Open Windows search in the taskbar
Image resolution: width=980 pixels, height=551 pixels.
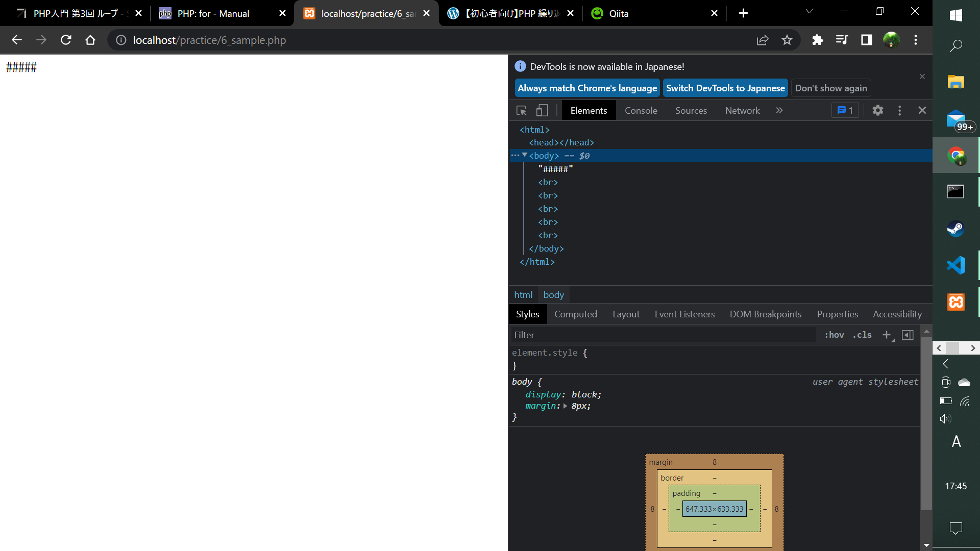click(x=955, y=46)
